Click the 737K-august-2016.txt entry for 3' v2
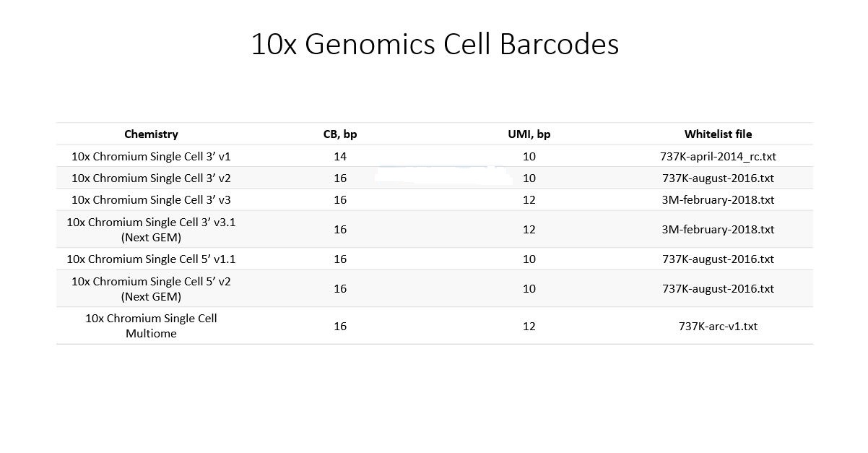The width and height of the screenshot is (868, 453). (x=718, y=178)
